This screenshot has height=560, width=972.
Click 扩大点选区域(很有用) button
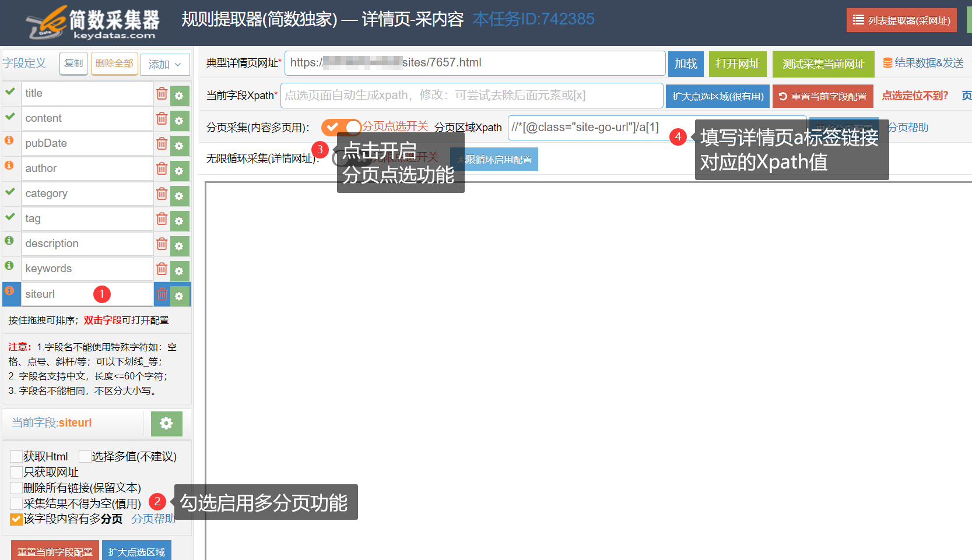(x=718, y=96)
